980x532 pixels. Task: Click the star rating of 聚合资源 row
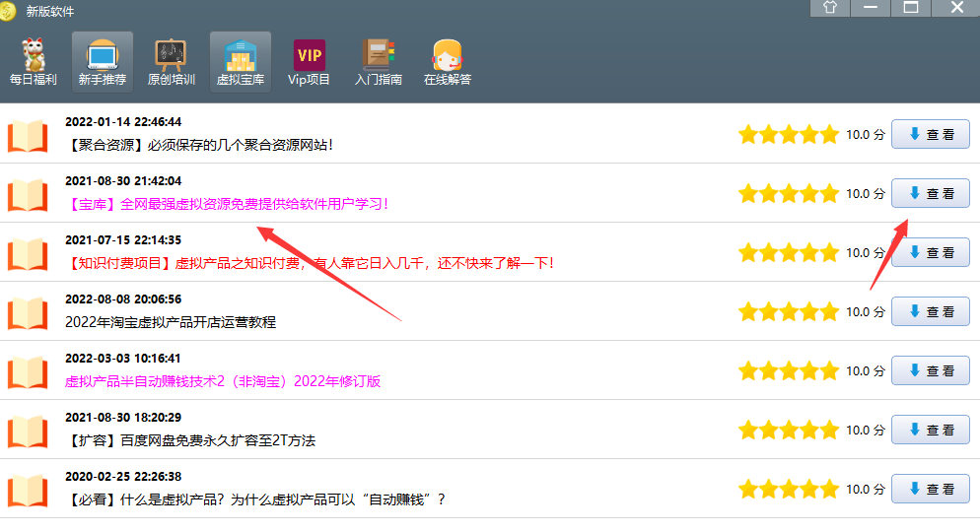tap(788, 134)
